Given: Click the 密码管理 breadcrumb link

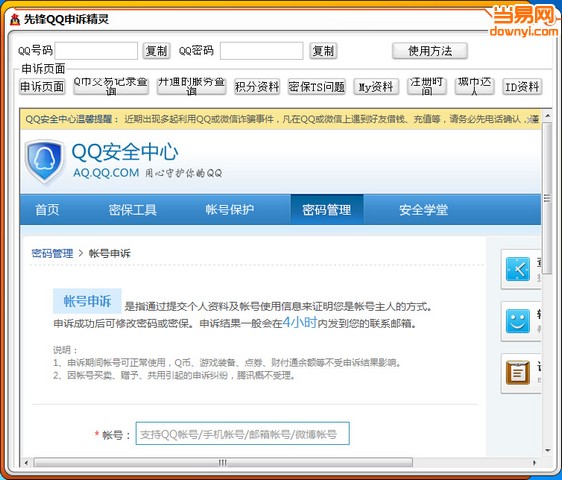Looking at the screenshot, I should coord(52,253).
